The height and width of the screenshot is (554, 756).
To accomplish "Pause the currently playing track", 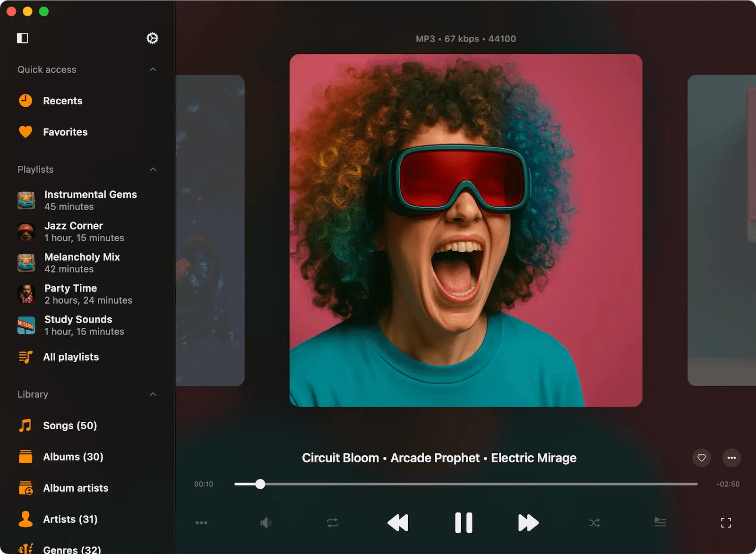I will (463, 523).
